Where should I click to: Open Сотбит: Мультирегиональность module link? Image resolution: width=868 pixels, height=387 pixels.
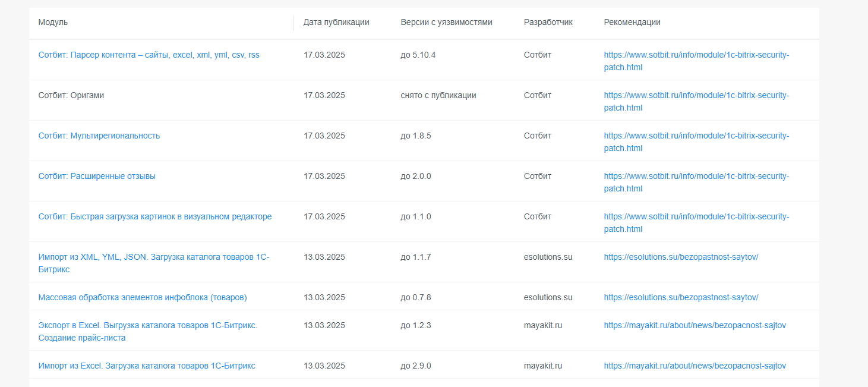pyautogui.click(x=99, y=136)
